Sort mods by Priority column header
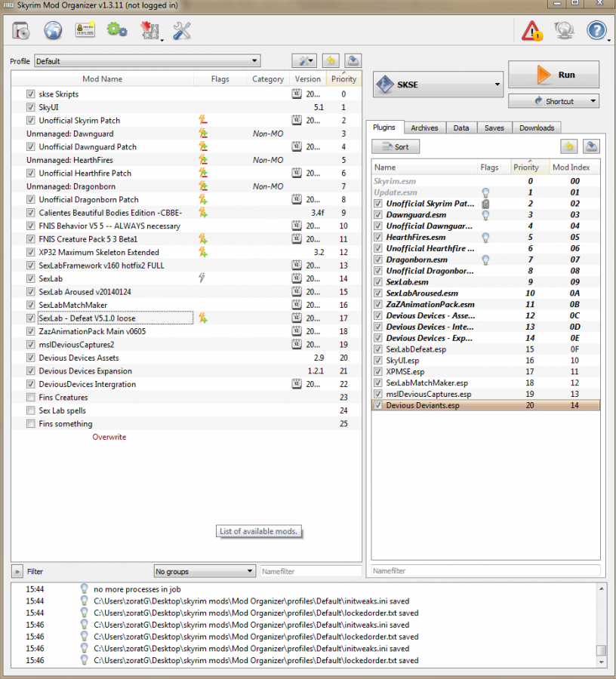 343,78
